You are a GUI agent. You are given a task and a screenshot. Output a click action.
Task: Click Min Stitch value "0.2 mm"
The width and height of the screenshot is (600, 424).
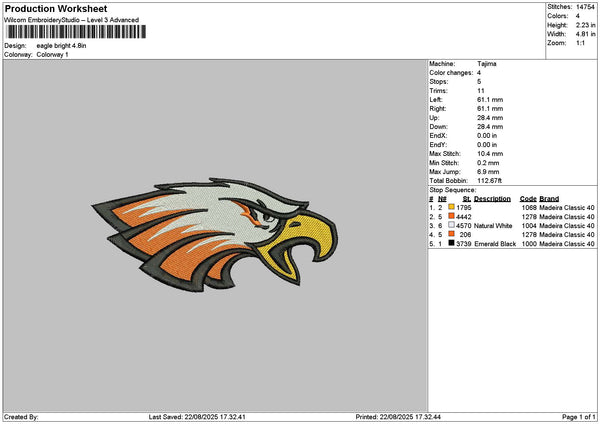[x=488, y=163]
